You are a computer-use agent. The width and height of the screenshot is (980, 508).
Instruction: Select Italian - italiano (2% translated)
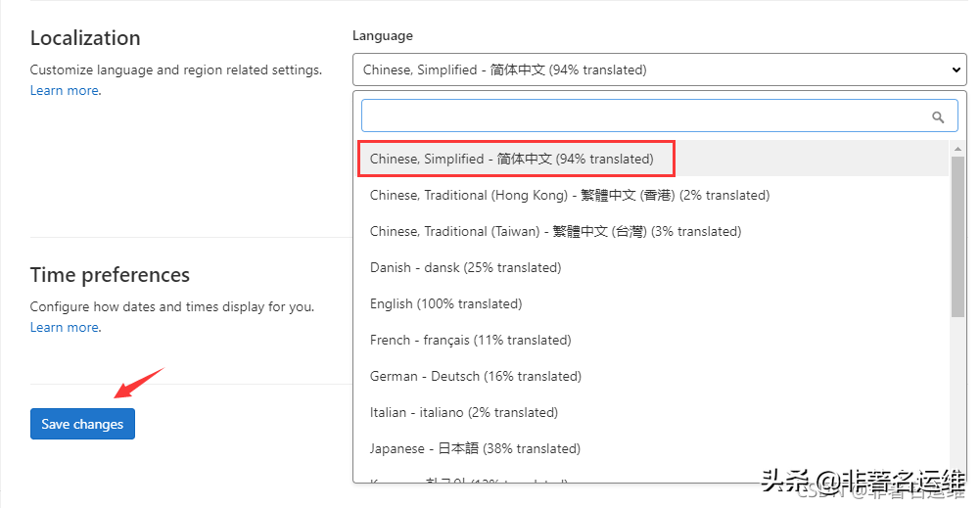click(653, 412)
